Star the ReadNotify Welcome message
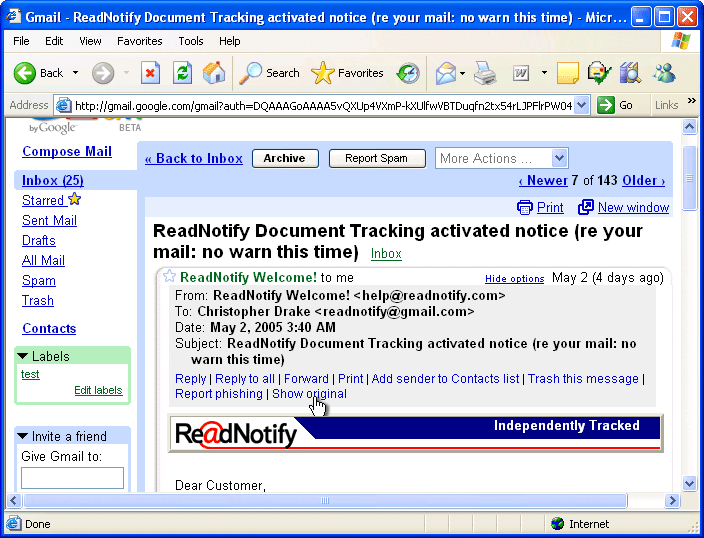The height and width of the screenshot is (538, 704). (169, 277)
